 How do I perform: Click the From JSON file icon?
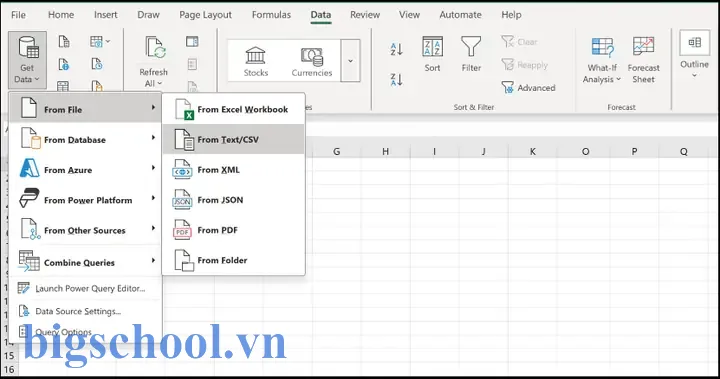point(182,200)
